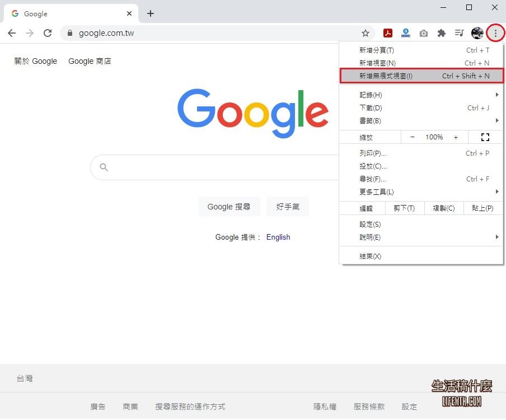Click the profile avatar icon

[477, 33]
